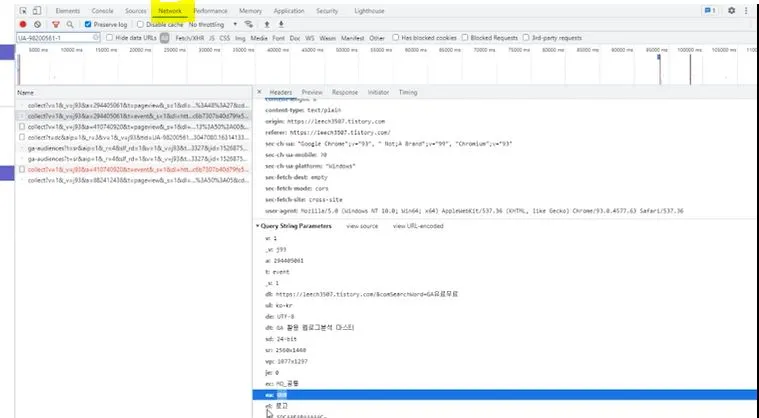Import HAR file with upload arrow
Screen dimensions: 759x418
point(267,24)
